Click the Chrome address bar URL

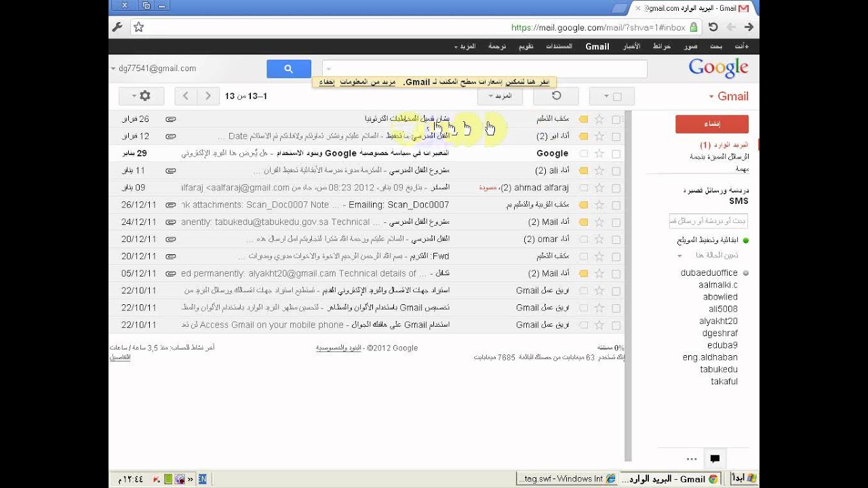598,27
